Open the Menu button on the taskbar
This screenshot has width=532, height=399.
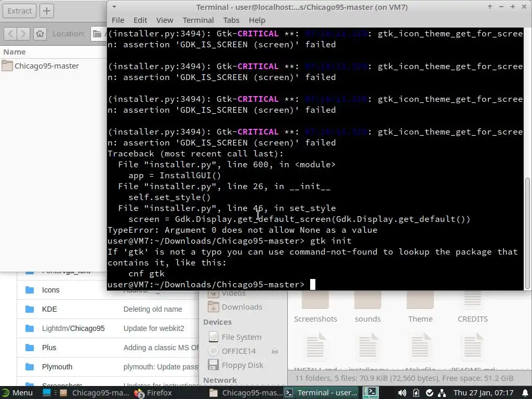17,393
